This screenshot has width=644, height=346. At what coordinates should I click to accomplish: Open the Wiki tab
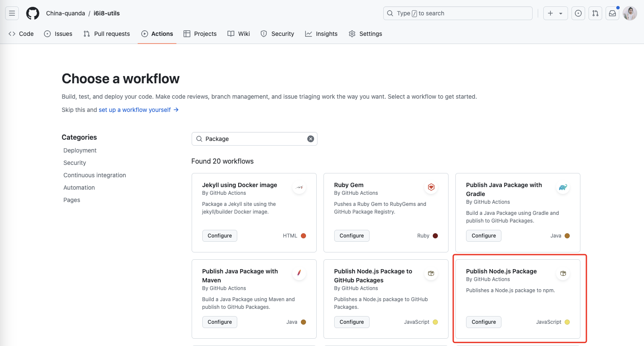pyautogui.click(x=239, y=34)
